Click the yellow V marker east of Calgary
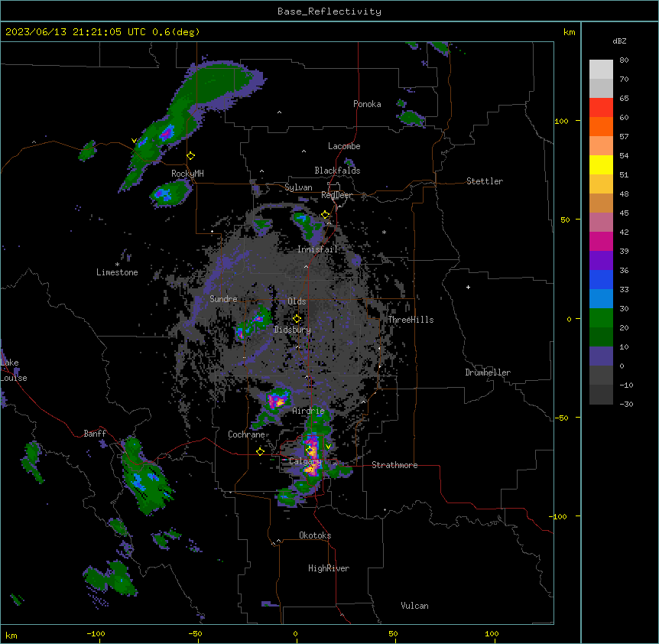 [x=328, y=447]
